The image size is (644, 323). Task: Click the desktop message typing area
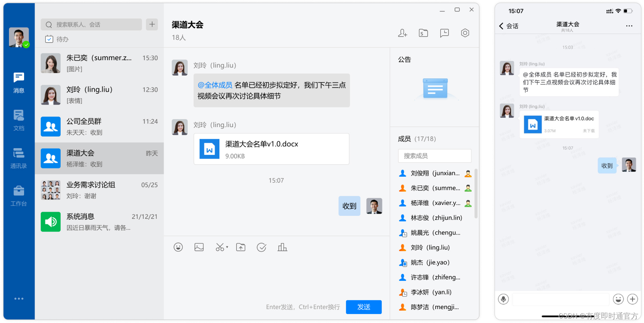(x=277, y=276)
